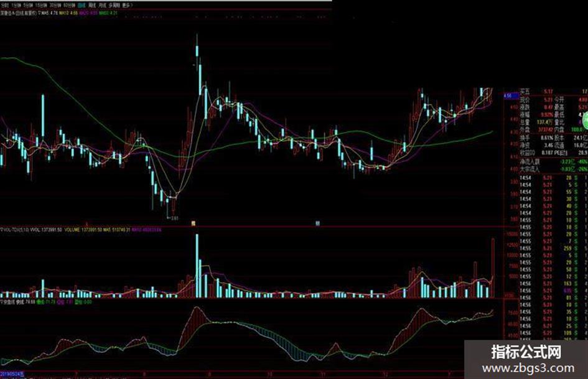
Task: Open the first info marker on time axis
Action: tap(194, 223)
